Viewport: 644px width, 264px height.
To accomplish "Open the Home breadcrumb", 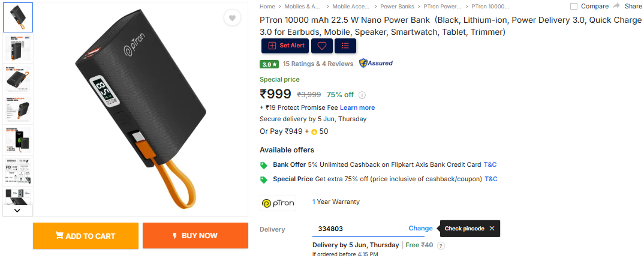I will (x=267, y=7).
